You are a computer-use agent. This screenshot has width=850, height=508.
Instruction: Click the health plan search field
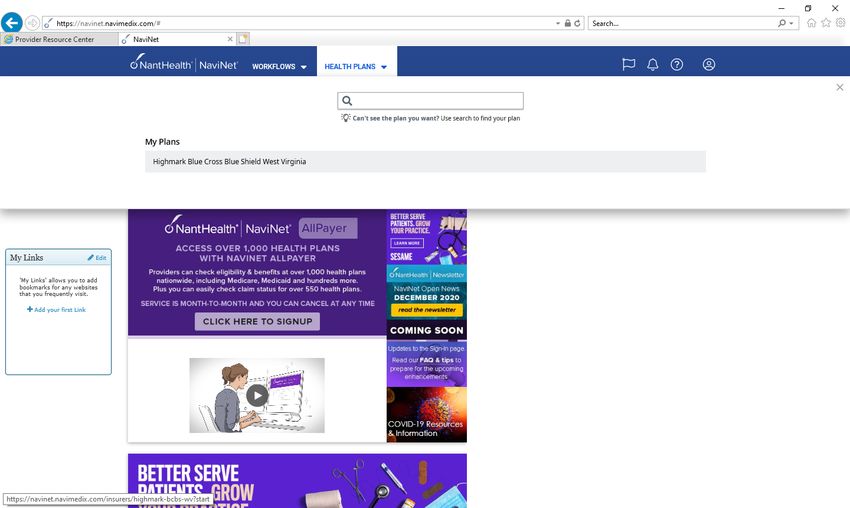(430, 101)
